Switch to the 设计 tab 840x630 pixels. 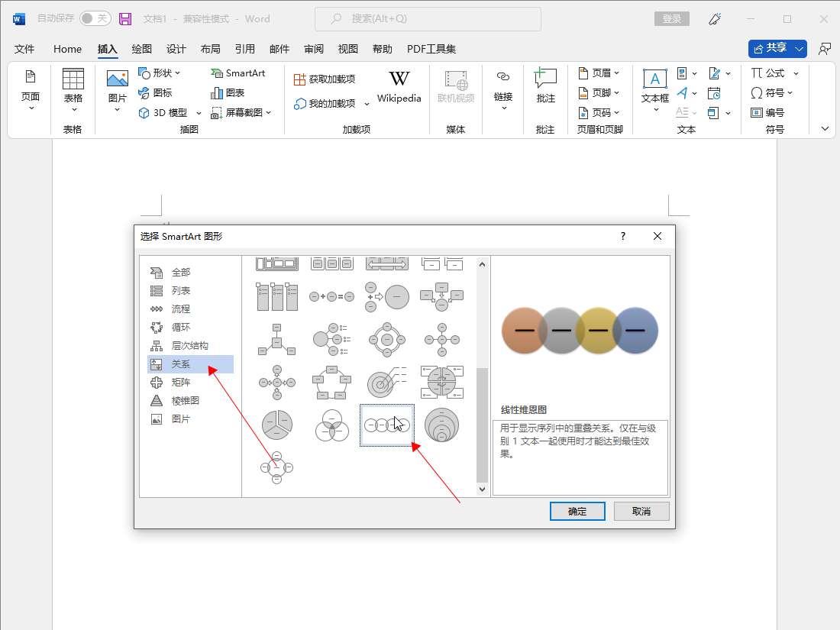point(176,49)
